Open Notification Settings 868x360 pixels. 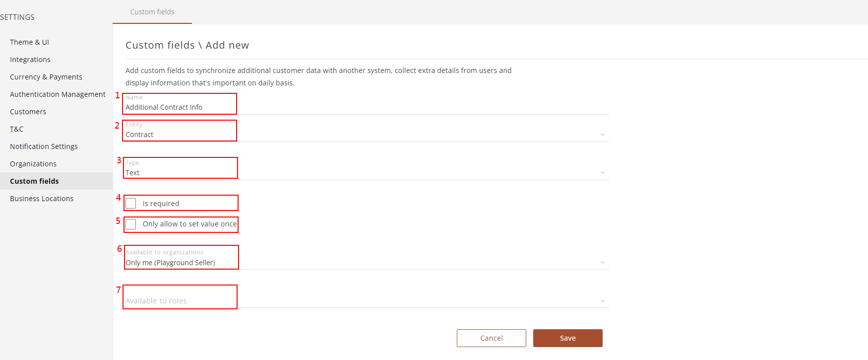pyautogui.click(x=44, y=146)
